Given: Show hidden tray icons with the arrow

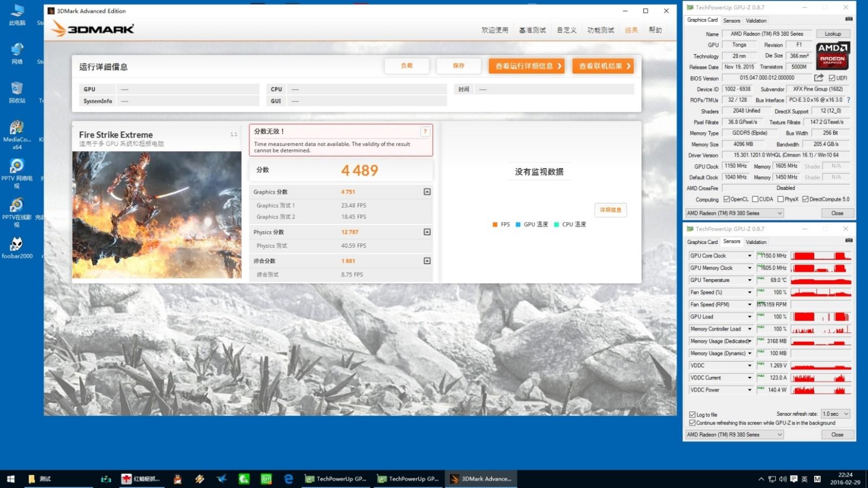Looking at the screenshot, I should (761, 479).
